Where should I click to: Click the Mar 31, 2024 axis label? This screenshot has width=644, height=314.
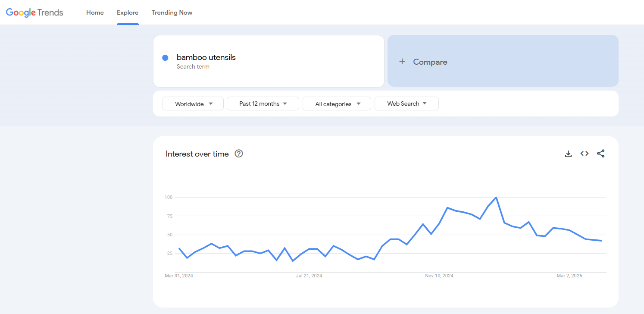pyautogui.click(x=179, y=276)
